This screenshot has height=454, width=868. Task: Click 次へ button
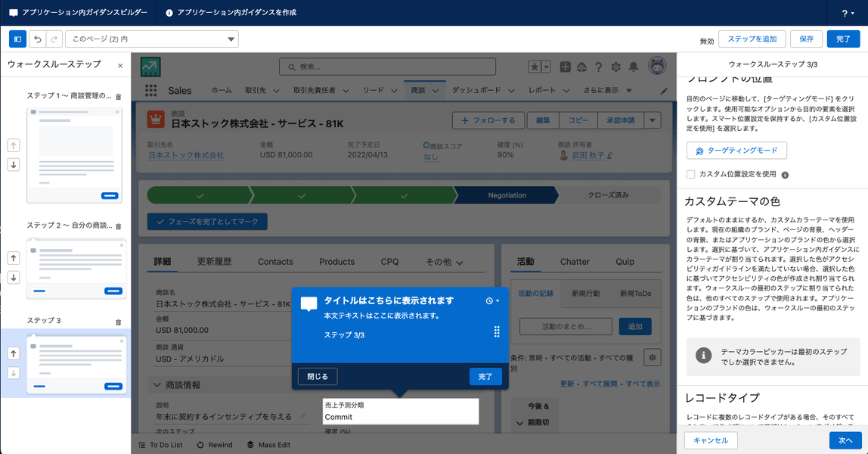[845, 440]
